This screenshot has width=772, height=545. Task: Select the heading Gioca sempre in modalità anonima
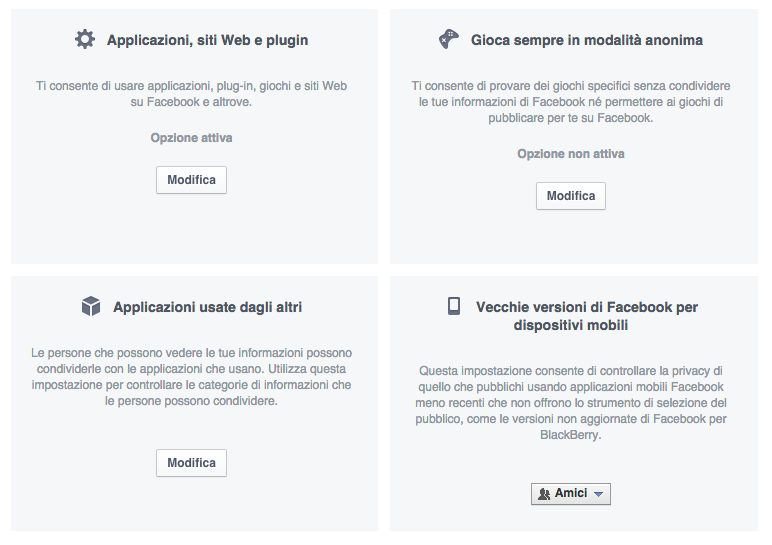coord(587,41)
